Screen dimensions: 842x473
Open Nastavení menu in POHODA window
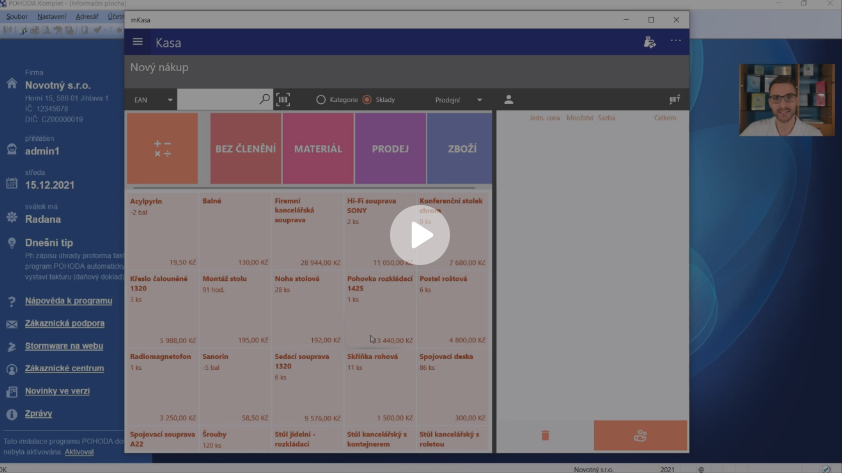(52, 17)
